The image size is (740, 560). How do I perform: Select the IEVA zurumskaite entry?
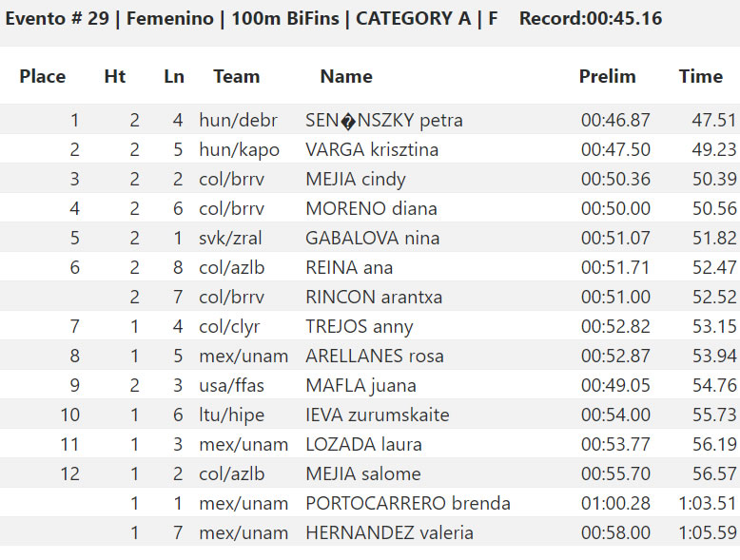pos(377,415)
